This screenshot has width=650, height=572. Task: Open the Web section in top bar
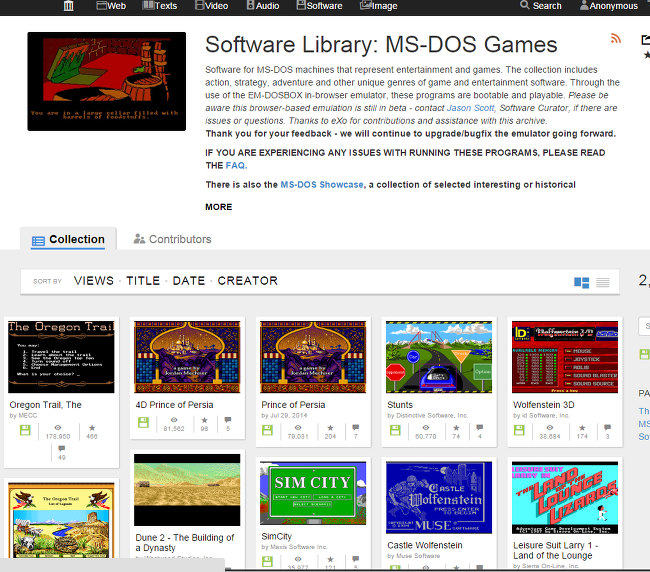click(111, 6)
